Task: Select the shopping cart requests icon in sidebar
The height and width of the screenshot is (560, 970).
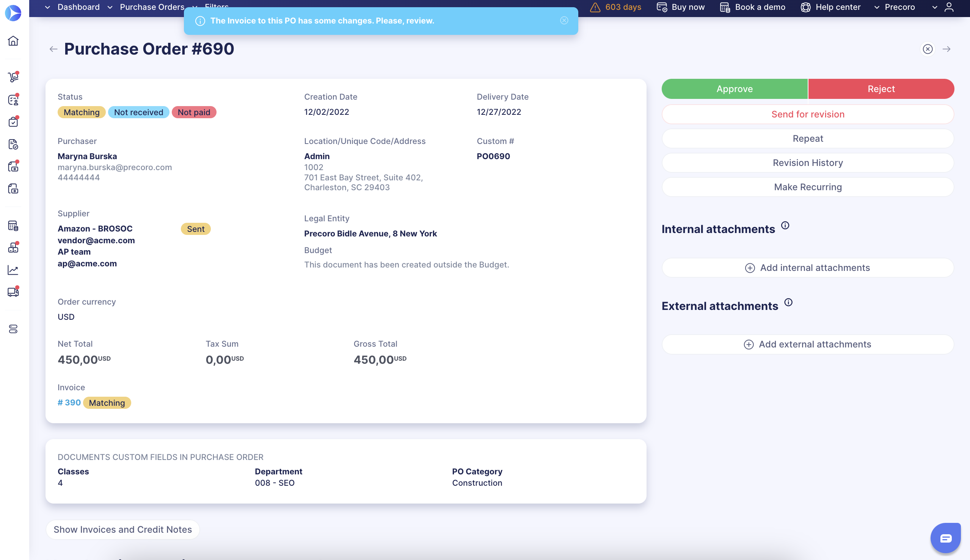Action: 13,77
